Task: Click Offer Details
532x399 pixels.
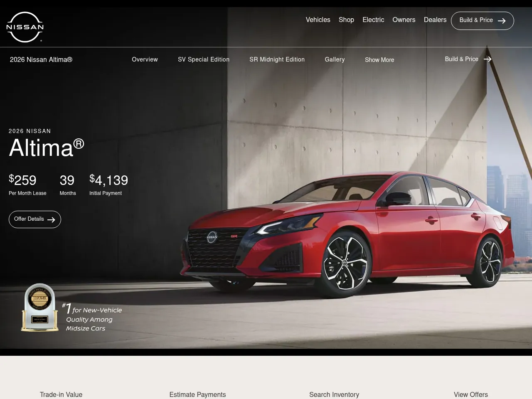Action: [29, 219]
